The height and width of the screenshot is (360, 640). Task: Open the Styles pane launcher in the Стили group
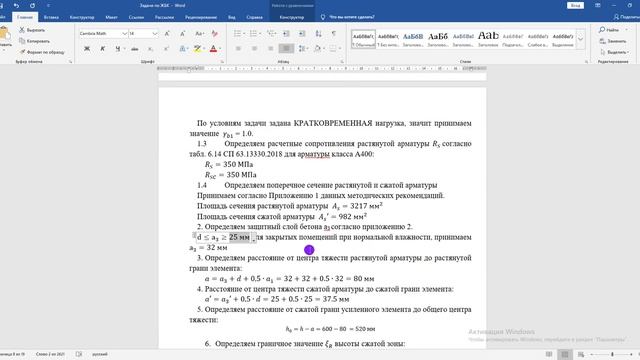(x=587, y=62)
